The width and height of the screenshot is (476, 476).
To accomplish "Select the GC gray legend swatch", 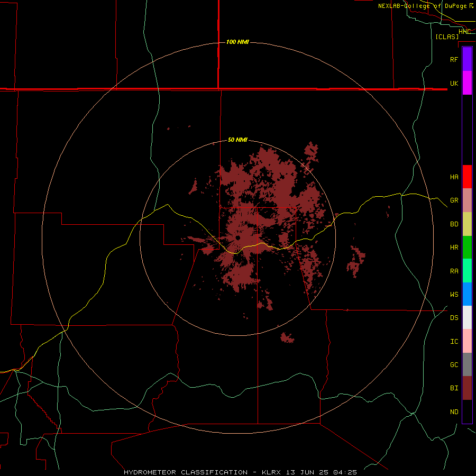I will (467, 364).
